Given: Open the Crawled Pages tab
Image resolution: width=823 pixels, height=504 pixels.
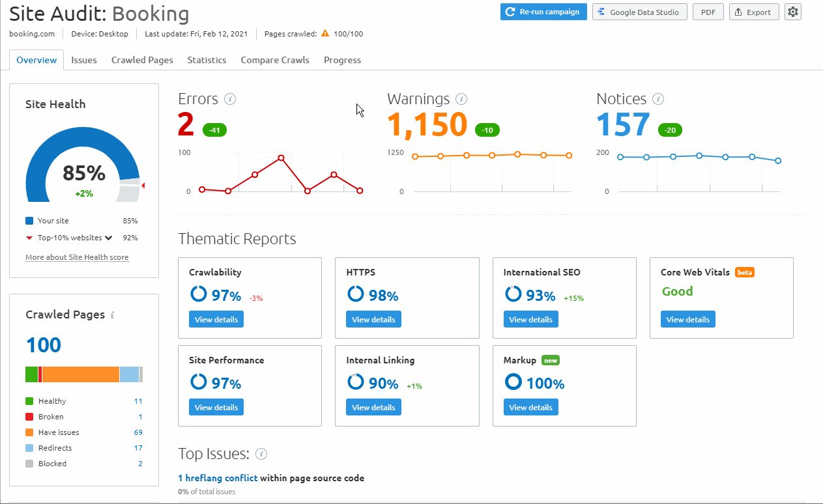Looking at the screenshot, I should click(x=142, y=60).
